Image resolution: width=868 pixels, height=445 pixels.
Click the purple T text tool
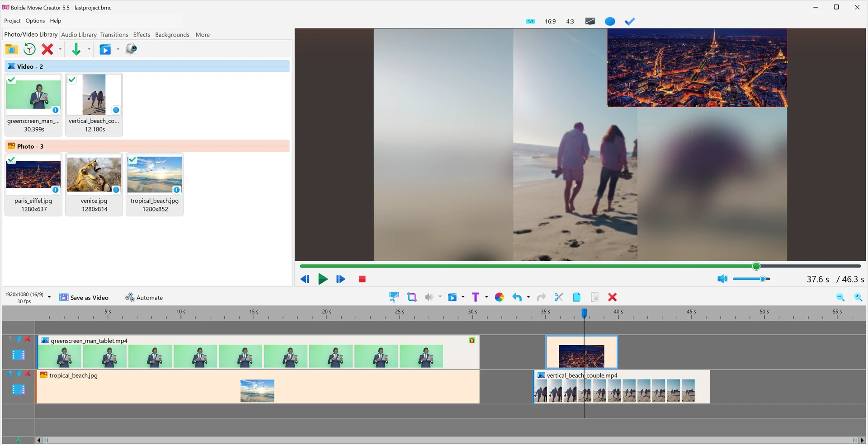(476, 297)
